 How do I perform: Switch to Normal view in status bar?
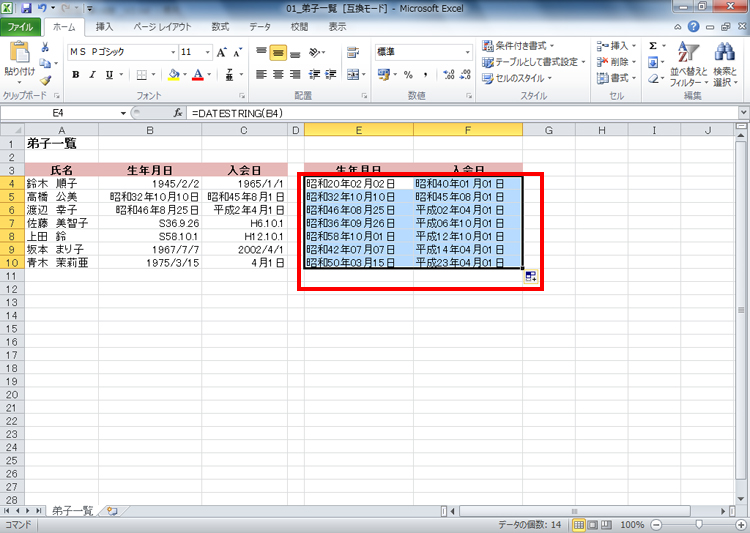click(579, 525)
